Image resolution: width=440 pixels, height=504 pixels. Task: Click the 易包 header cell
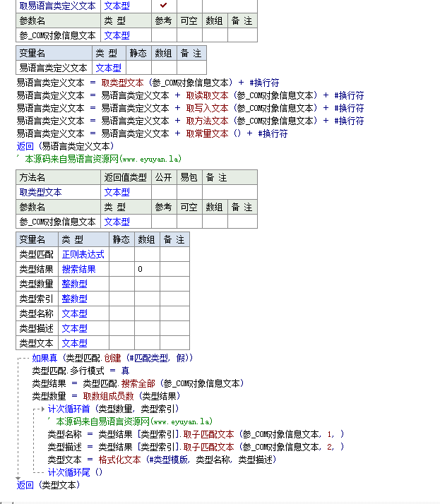coord(189,177)
